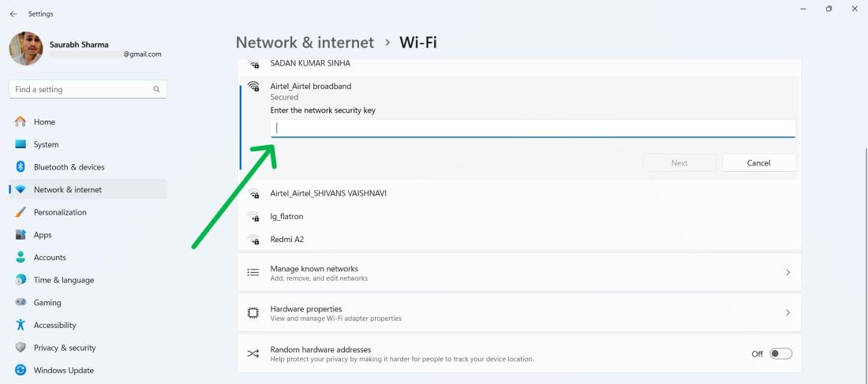The width and height of the screenshot is (868, 384).
Task: Go back to Network & internet breadcrumb
Action: (x=305, y=43)
